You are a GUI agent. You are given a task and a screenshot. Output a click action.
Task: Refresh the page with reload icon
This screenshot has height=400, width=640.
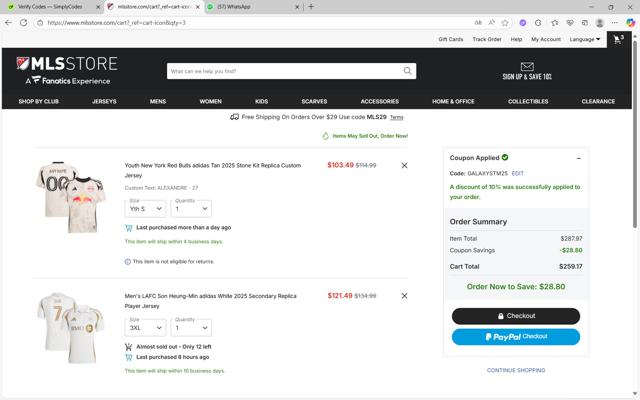tap(24, 22)
